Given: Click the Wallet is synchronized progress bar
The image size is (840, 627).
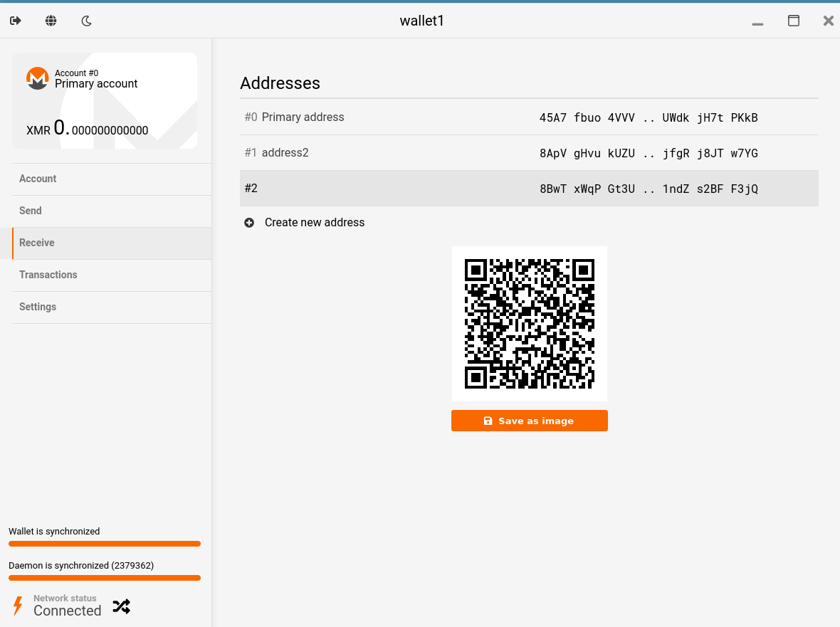Looking at the screenshot, I should [x=105, y=544].
